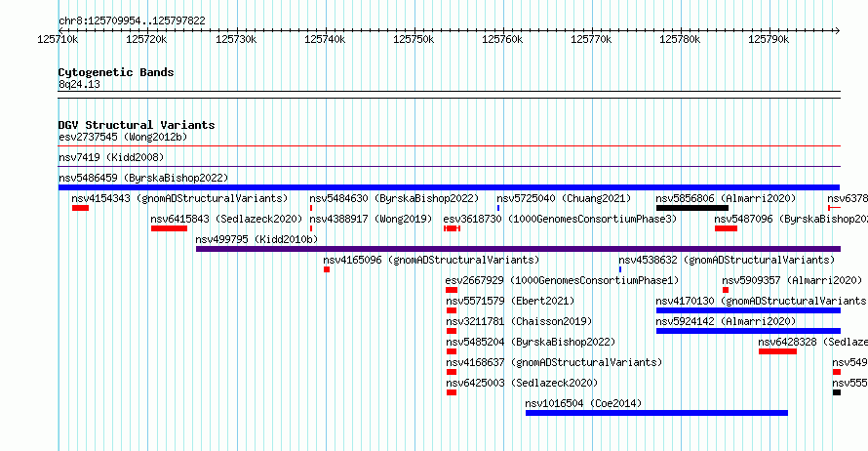Click the blue bar under nsv5486459 (ByrskaBishop2022)
The width and height of the screenshot is (868, 451).
449,187
